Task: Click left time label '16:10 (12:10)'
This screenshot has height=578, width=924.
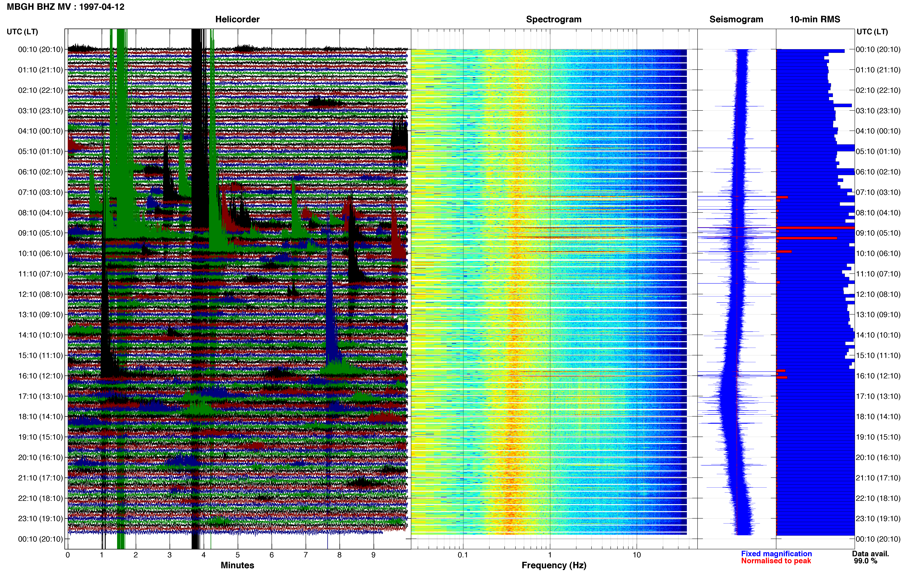Action: pos(41,376)
